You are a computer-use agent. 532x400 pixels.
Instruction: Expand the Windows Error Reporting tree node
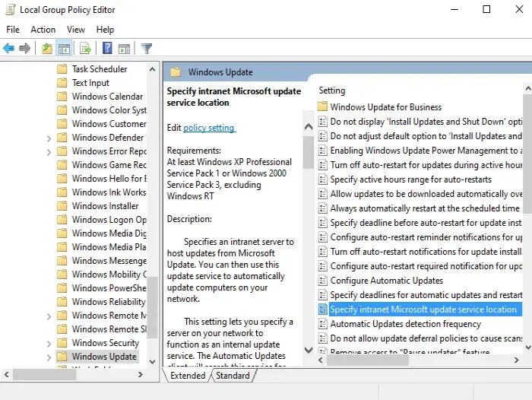(49, 152)
